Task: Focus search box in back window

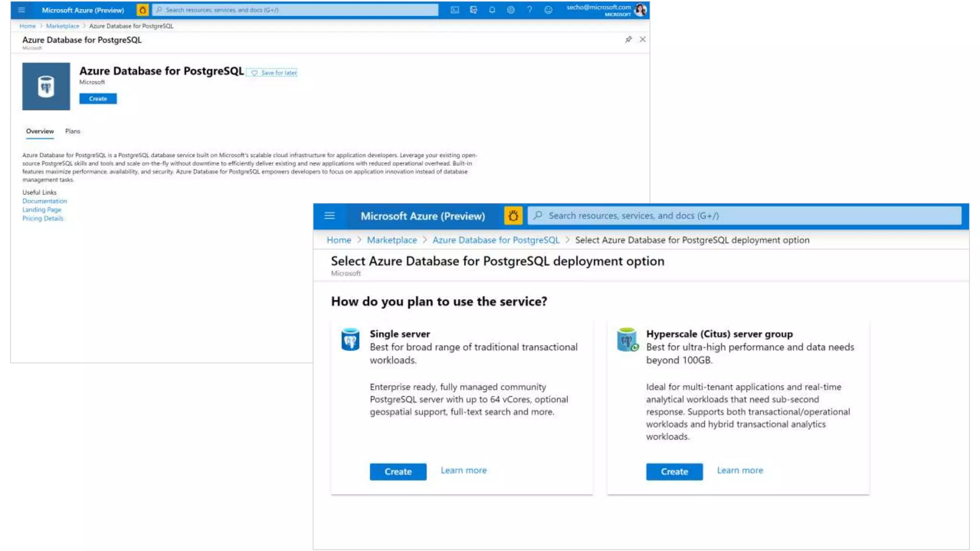Action: pyautogui.click(x=295, y=10)
